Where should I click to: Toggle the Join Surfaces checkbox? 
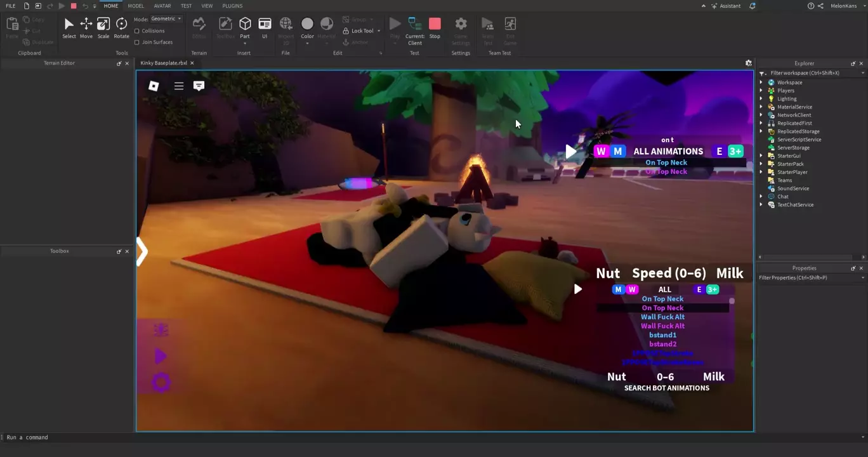point(137,42)
